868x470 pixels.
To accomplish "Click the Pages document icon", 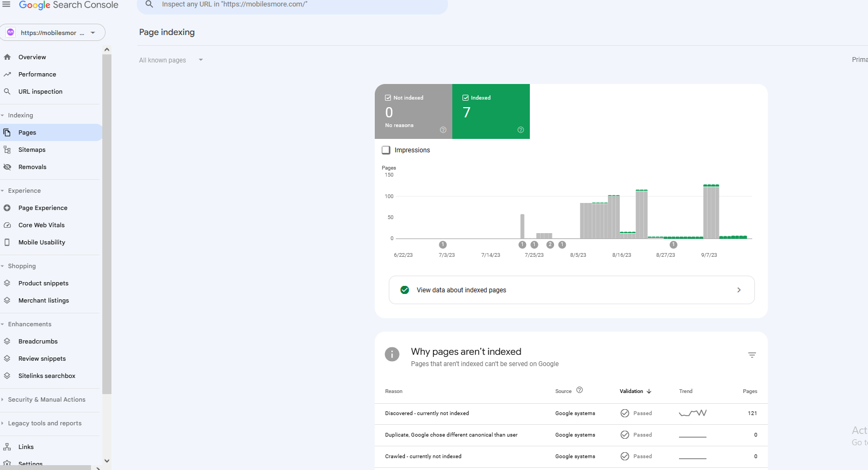I will 7,132.
